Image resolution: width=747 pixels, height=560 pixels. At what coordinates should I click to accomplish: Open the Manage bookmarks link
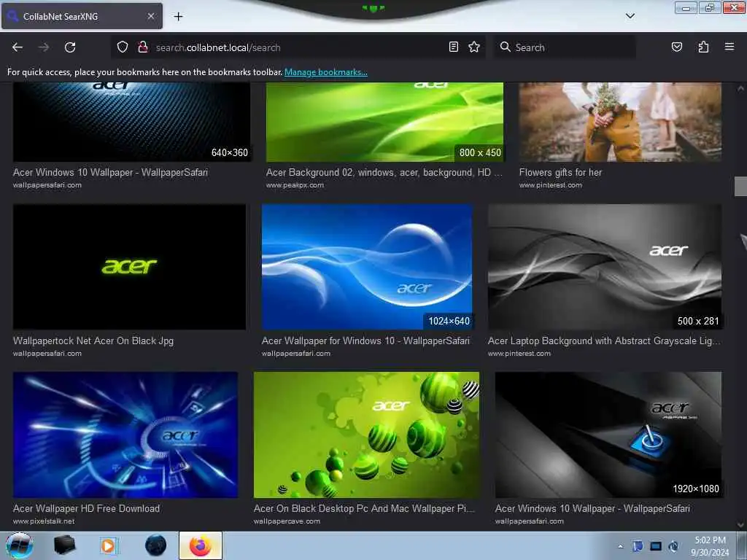point(326,72)
